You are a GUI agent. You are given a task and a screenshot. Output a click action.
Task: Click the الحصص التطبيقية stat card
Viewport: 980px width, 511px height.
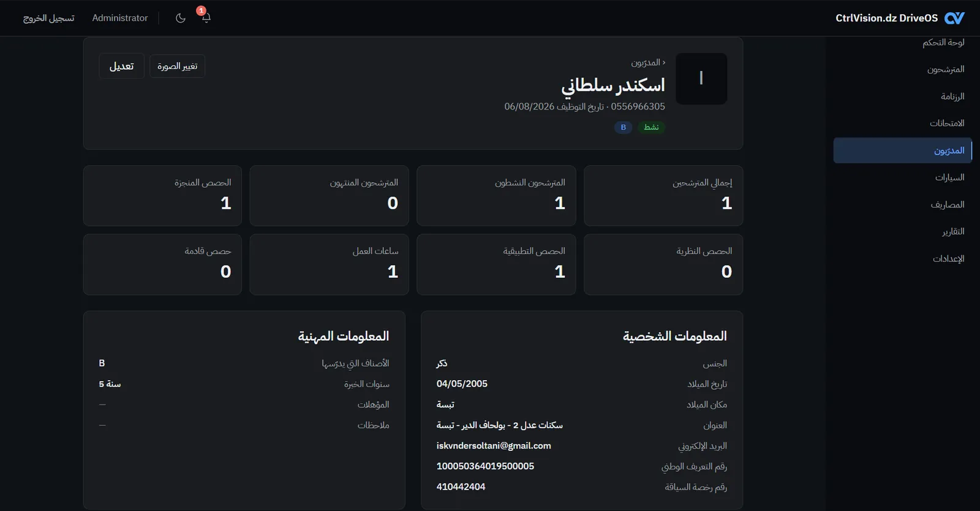(x=496, y=264)
